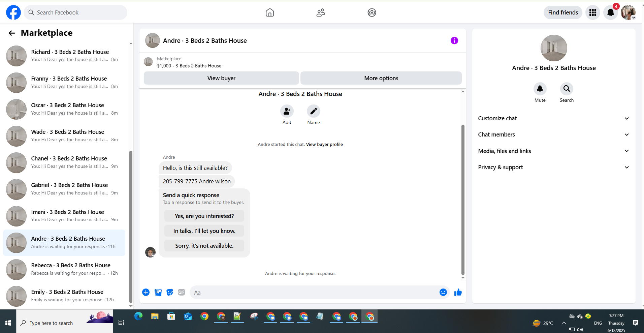The height and width of the screenshot is (333, 644).
Task: Click the ENG language indicator
Action: (598, 323)
